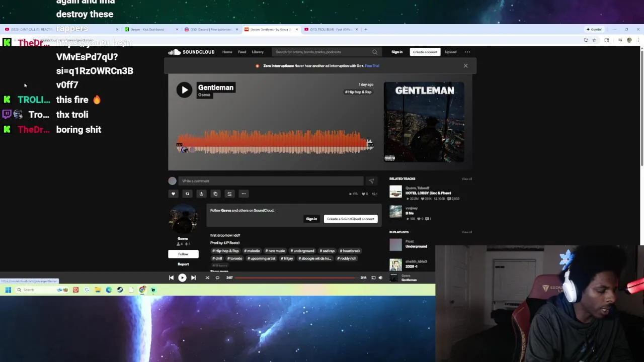Dismiss the Zero interruptions banner
The image size is (644, 362).
click(465, 66)
